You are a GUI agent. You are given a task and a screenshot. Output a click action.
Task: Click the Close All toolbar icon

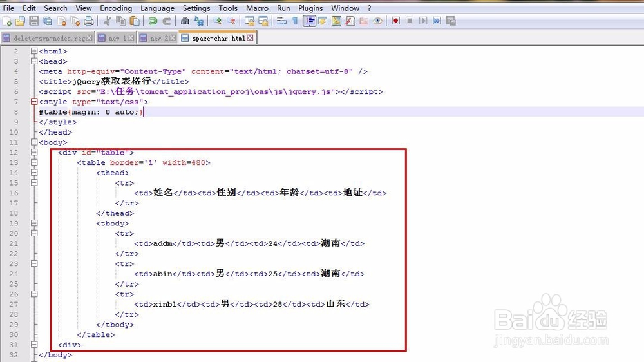click(75, 21)
